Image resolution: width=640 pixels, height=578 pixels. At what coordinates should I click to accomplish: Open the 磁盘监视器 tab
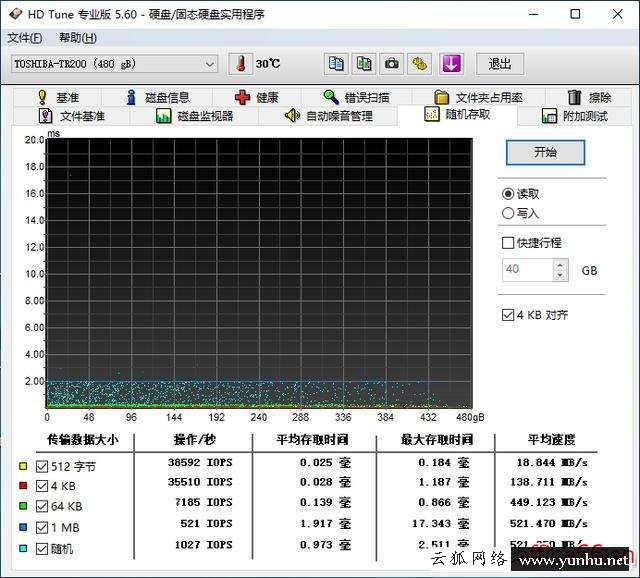(194, 116)
